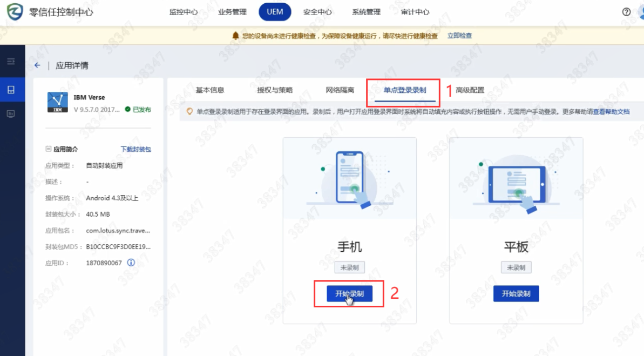Collapse the 应用简介 section
644x356 pixels.
pos(49,149)
